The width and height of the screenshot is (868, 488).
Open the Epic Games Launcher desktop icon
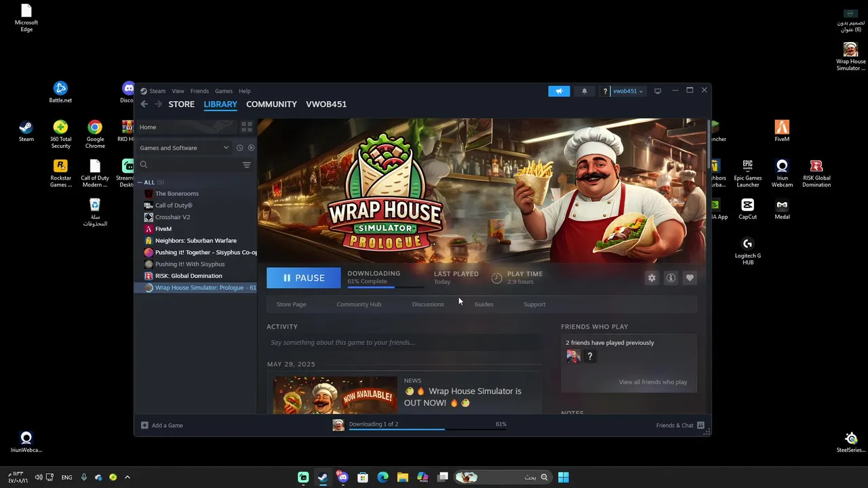tap(747, 174)
